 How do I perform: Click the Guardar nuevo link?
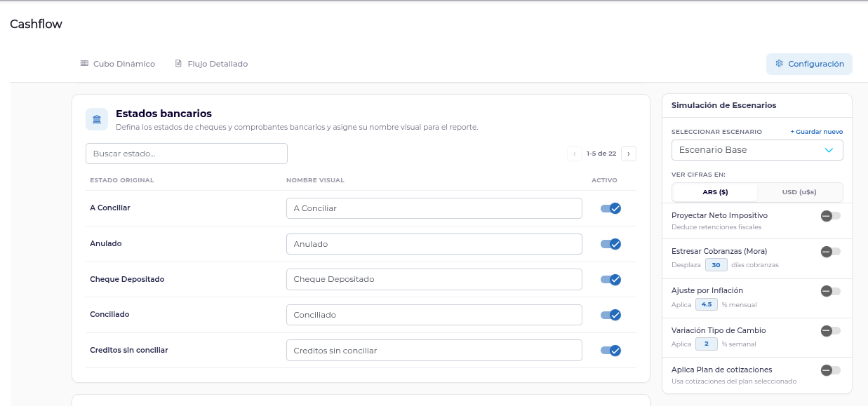pyautogui.click(x=817, y=132)
